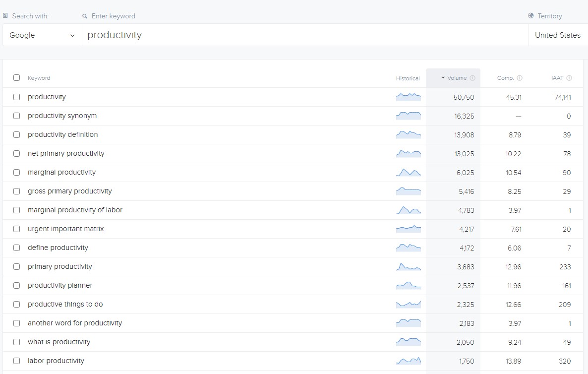Sort the table by Comp. column

point(506,78)
